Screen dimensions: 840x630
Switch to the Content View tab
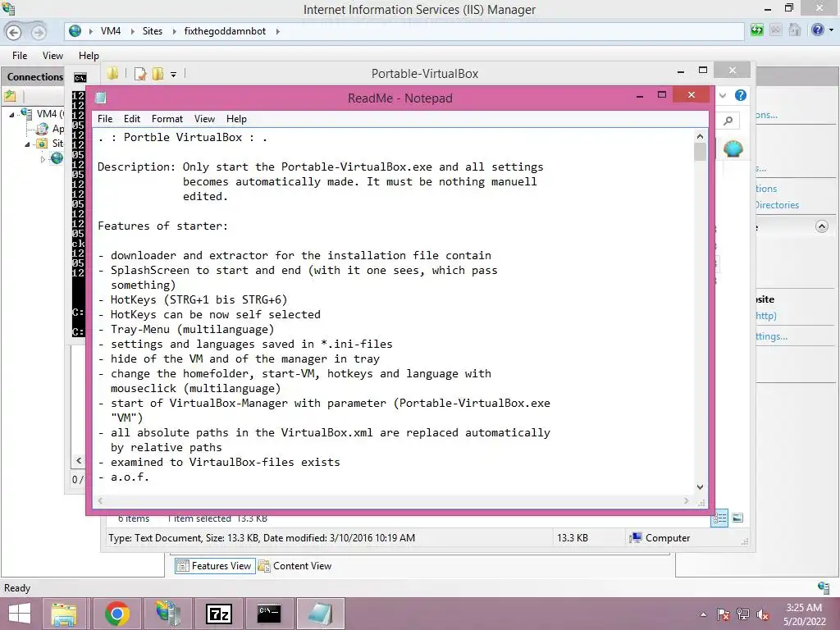tap(295, 566)
